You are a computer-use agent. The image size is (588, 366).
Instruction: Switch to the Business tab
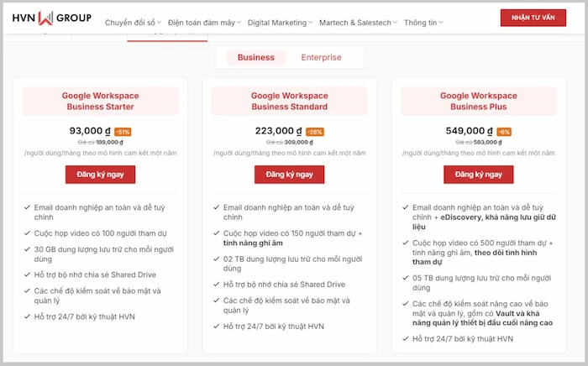point(255,58)
